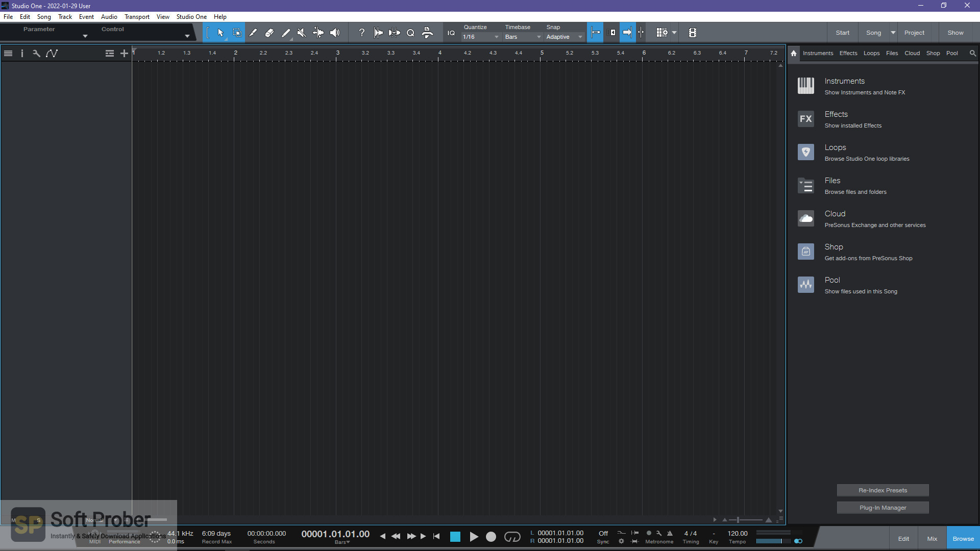
Task: Select the Range tool
Action: (x=237, y=33)
